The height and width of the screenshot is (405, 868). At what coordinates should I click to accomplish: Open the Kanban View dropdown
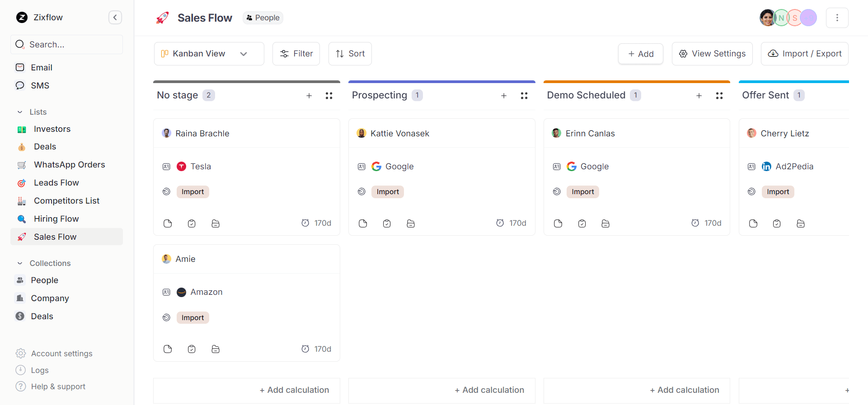[x=209, y=54]
